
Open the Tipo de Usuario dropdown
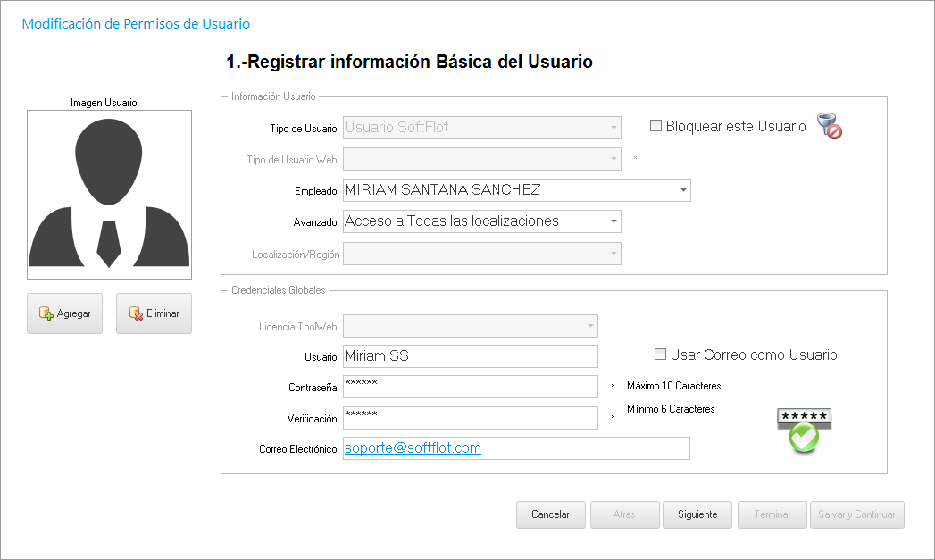(x=614, y=128)
